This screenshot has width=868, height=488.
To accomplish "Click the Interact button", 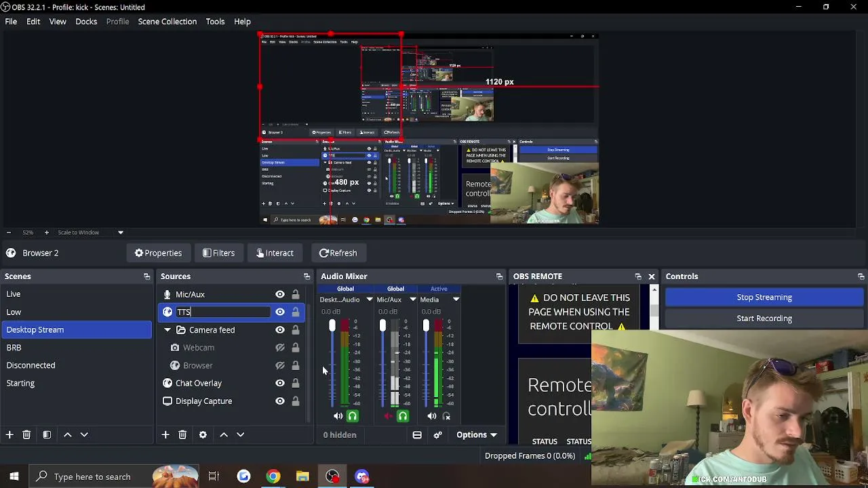I will coord(275,253).
